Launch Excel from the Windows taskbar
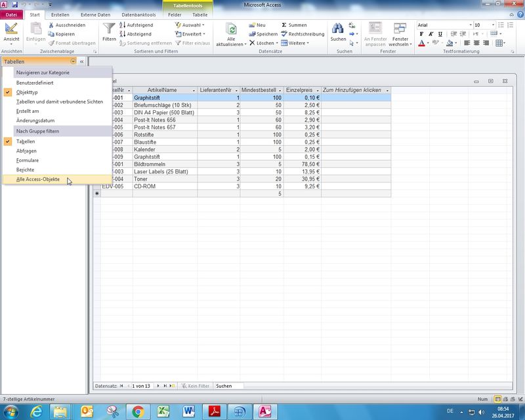The height and width of the screenshot is (420, 525). pos(163,411)
